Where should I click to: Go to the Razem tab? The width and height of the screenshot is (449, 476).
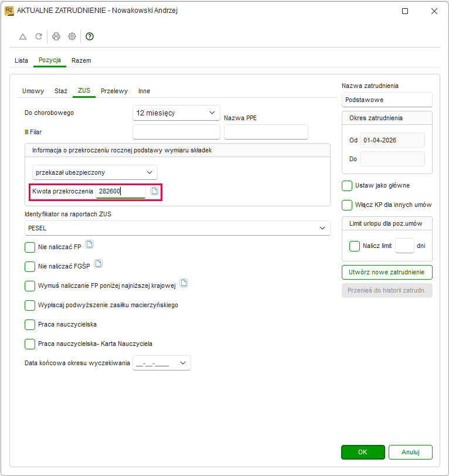(x=81, y=60)
